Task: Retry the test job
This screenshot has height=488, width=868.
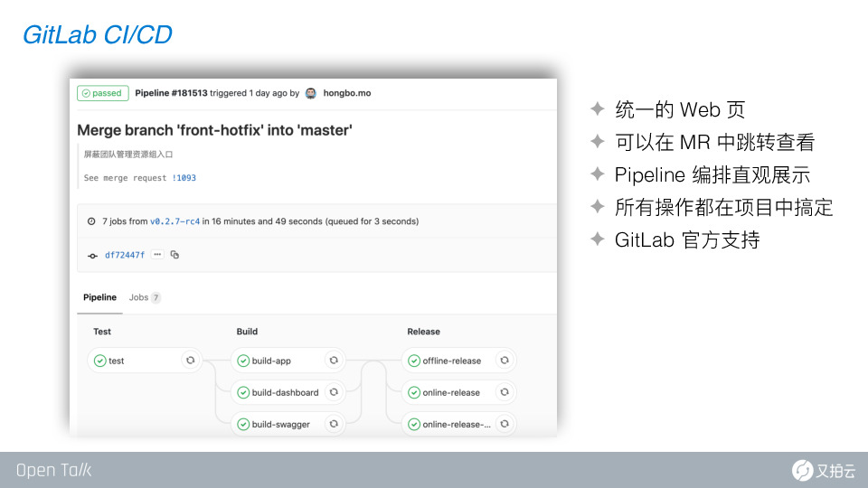Action: coord(191,361)
